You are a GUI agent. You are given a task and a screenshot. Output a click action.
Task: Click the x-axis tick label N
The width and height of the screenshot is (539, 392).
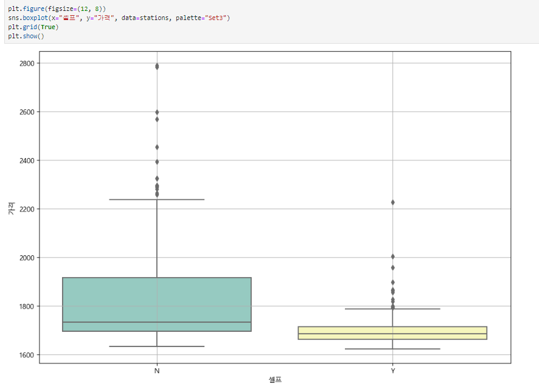tap(157, 371)
